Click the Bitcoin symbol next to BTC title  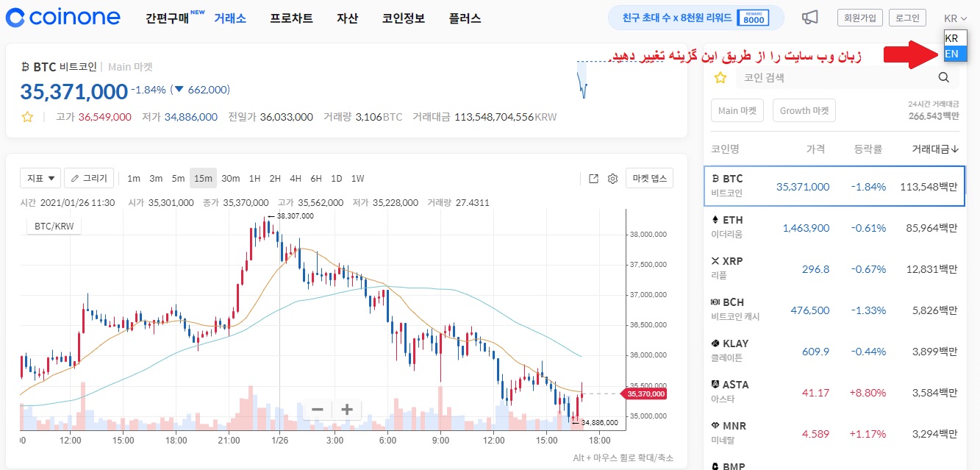click(25, 67)
